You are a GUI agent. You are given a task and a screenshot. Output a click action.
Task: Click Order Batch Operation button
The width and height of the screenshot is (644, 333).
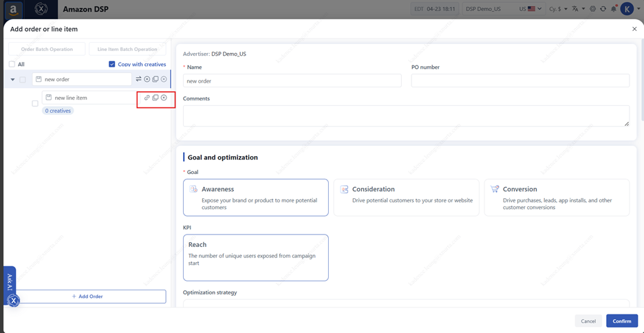[x=47, y=50]
